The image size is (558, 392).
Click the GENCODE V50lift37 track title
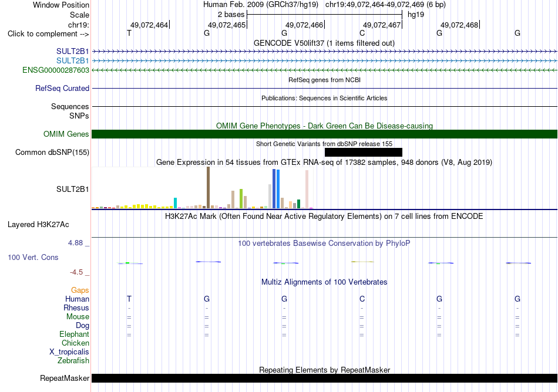pyautogui.click(x=324, y=43)
